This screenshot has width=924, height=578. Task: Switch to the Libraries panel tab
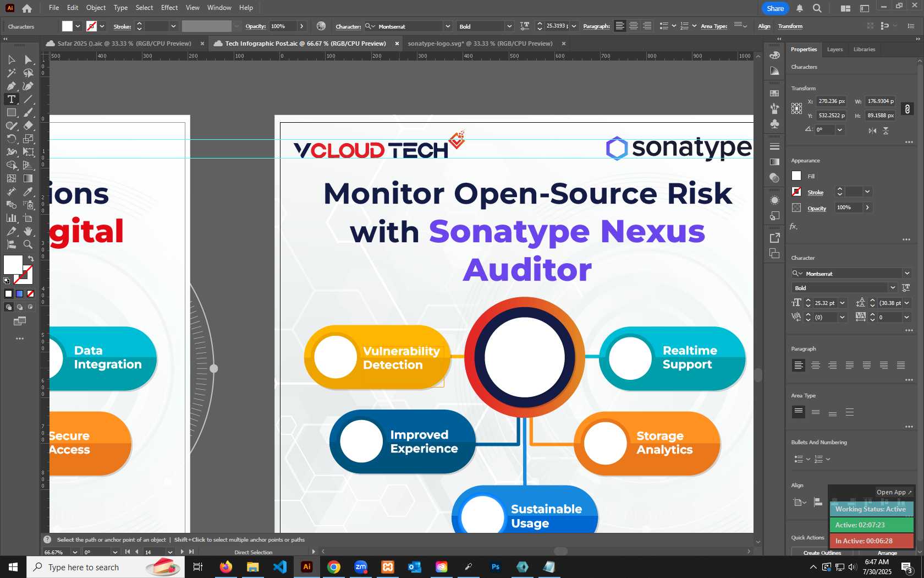coord(864,50)
